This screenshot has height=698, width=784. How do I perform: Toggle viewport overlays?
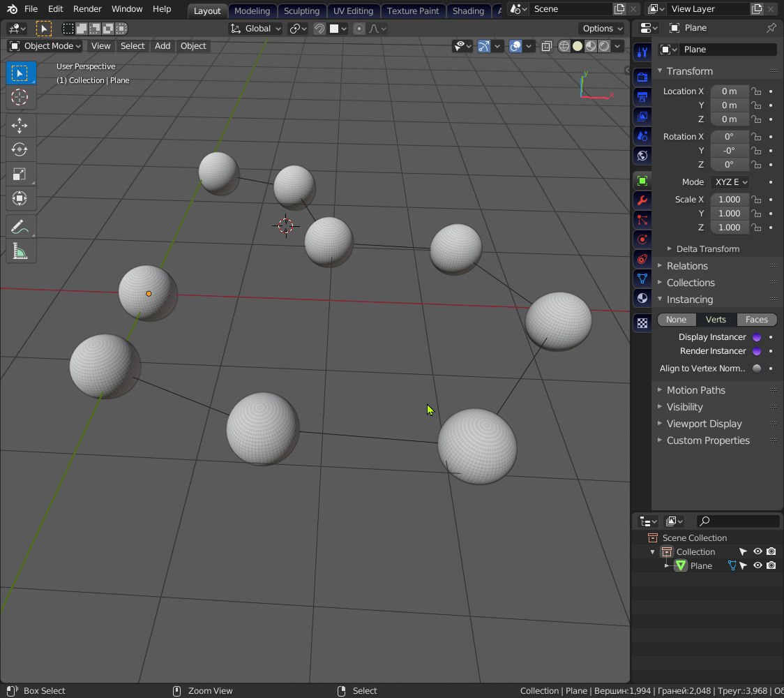coord(515,46)
